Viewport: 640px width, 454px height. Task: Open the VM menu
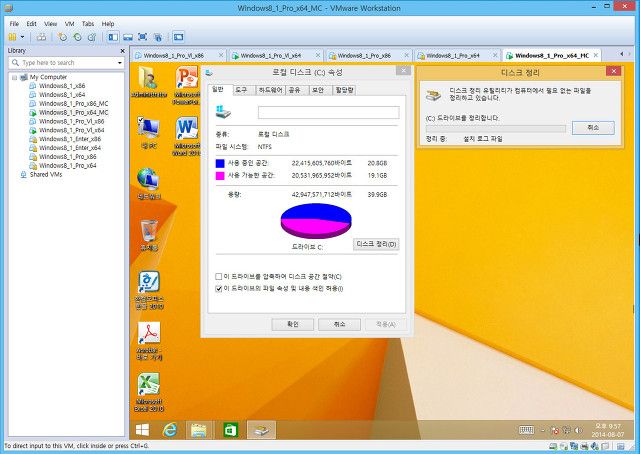point(70,24)
